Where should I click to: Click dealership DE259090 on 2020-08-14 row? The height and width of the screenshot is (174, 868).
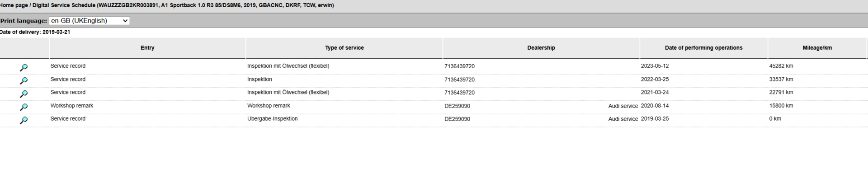[457, 106]
